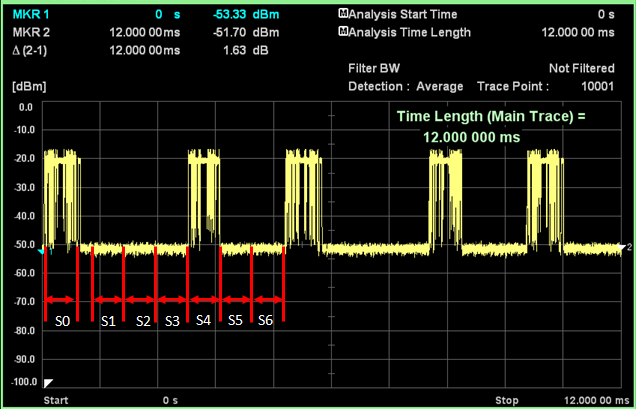Click the Analysis Start Time value 0 s
Image resolution: width=636 pixels, height=409 pixels.
click(606, 15)
